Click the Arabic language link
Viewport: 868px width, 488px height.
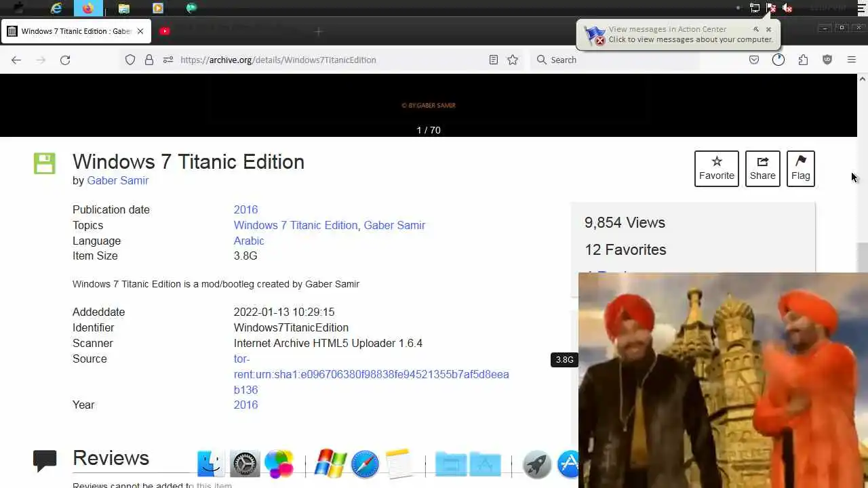[249, 241]
